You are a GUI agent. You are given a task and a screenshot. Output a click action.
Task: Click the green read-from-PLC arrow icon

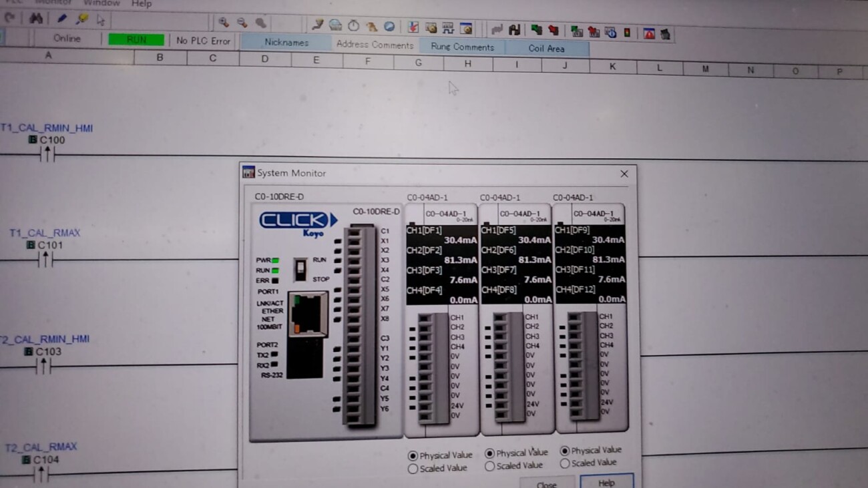point(536,29)
